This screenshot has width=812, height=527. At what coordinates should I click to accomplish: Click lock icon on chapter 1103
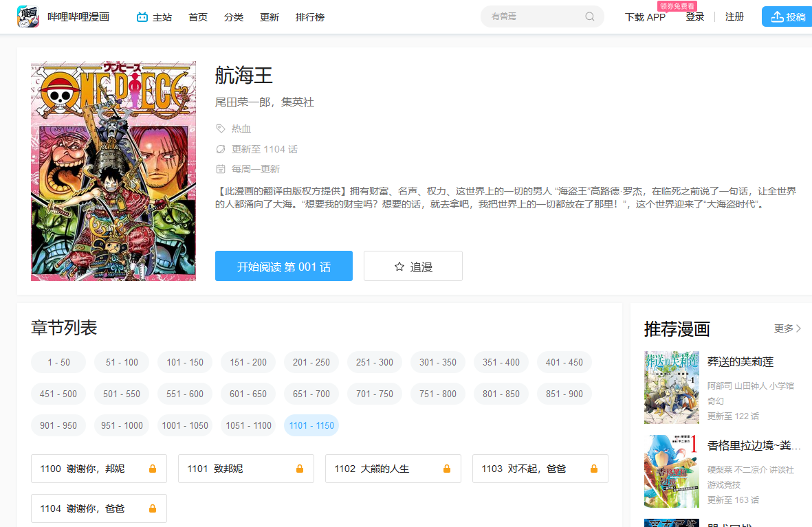(x=594, y=469)
